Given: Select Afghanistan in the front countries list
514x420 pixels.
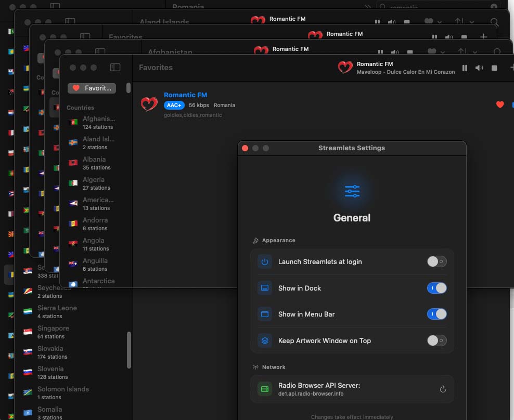Looking at the screenshot, I should (x=95, y=123).
